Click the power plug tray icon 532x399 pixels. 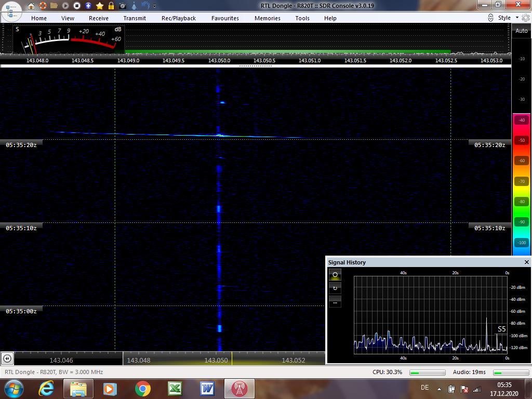[x=451, y=389]
